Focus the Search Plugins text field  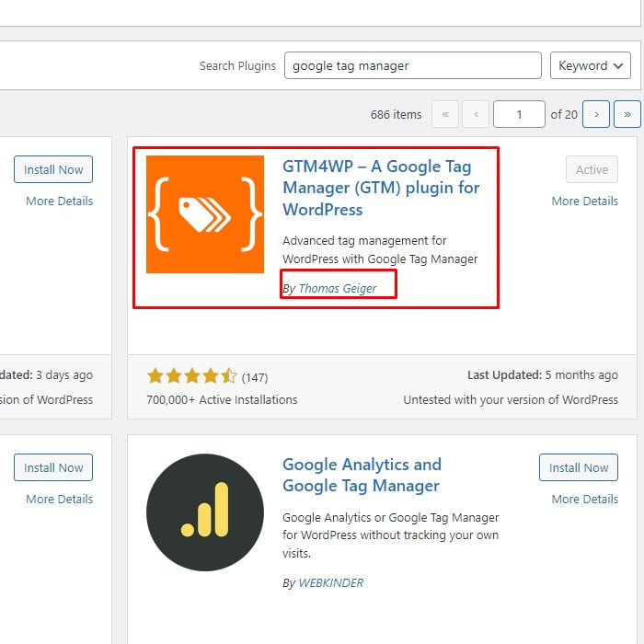click(x=412, y=65)
